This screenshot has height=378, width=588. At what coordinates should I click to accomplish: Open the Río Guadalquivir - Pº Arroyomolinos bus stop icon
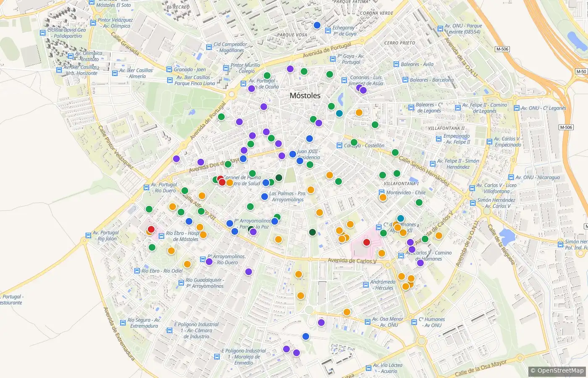pyautogui.click(x=181, y=283)
